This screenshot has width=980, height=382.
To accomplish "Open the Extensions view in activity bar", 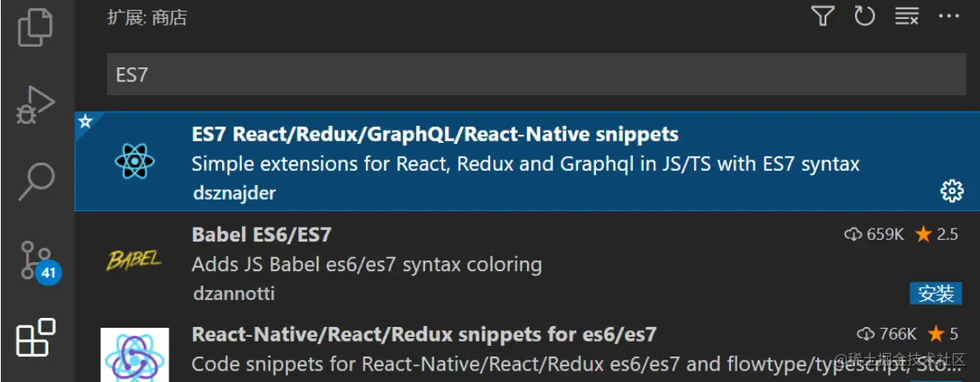I will tap(36, 337).
